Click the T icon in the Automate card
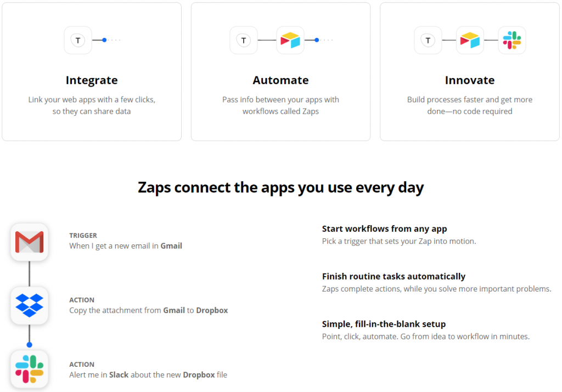Screen dimensions: 562x392 244,40
